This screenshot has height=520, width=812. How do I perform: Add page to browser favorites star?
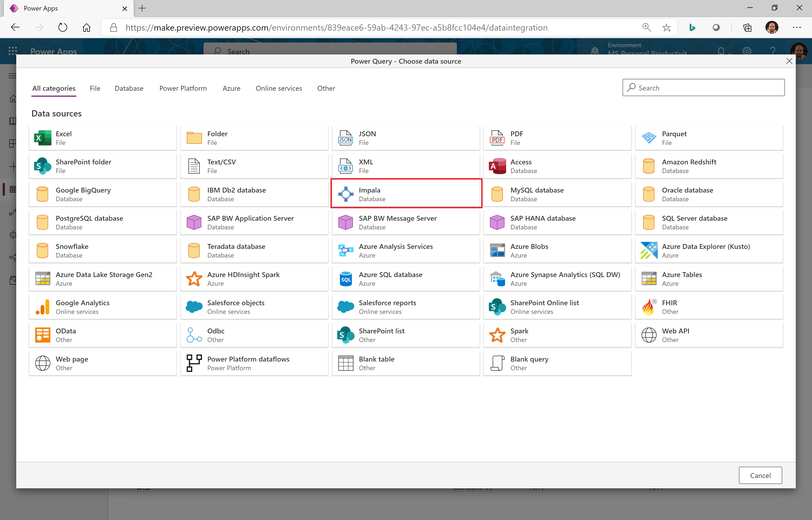coord(666,27)
